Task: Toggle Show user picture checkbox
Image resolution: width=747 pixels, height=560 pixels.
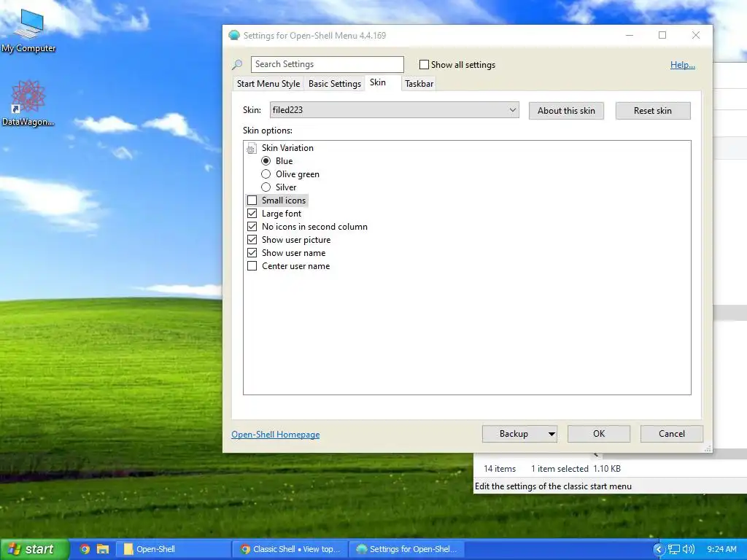Action: pyautogui.click(x=252, y=239)
